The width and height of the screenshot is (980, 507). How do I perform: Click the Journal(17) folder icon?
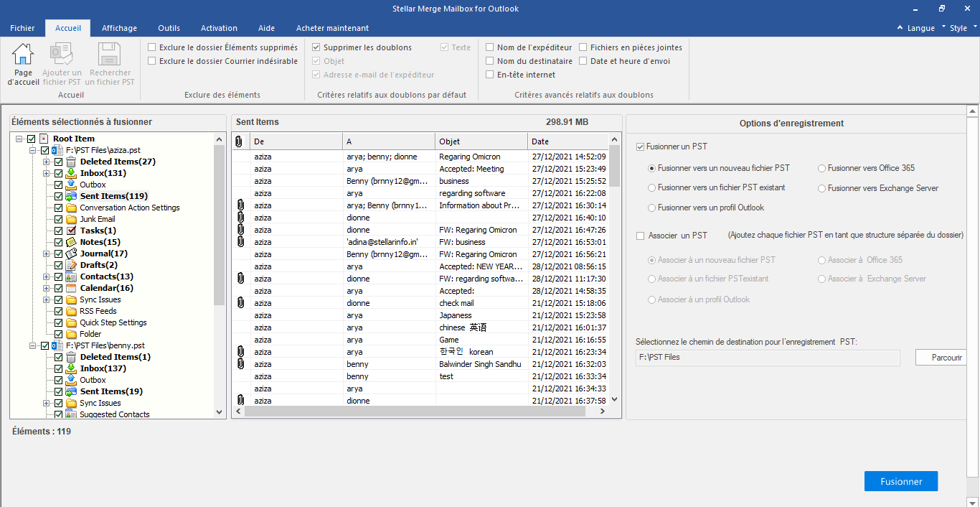pyautogui.click(x=71, y=253)
